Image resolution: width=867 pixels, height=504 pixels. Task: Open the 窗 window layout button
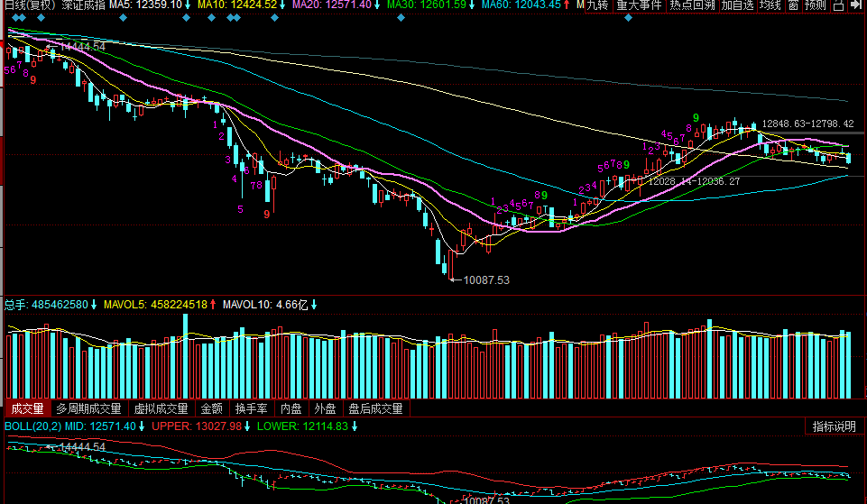point(793,5)
